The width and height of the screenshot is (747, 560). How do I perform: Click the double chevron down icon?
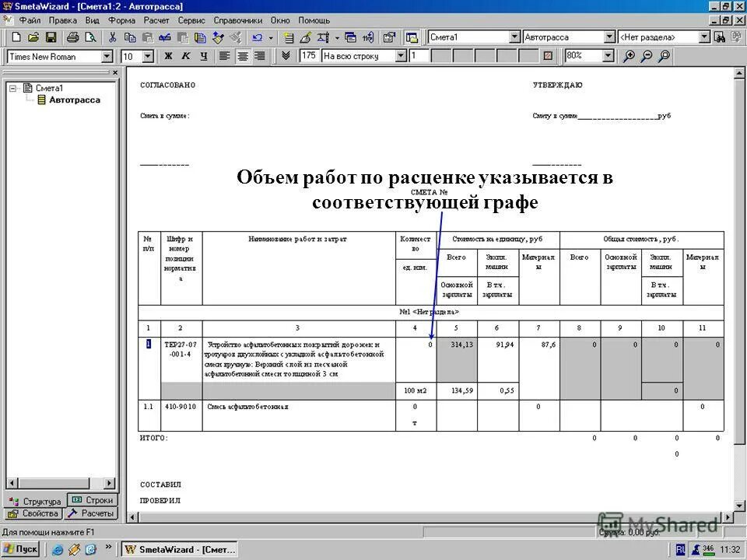[x=286, y=56]
